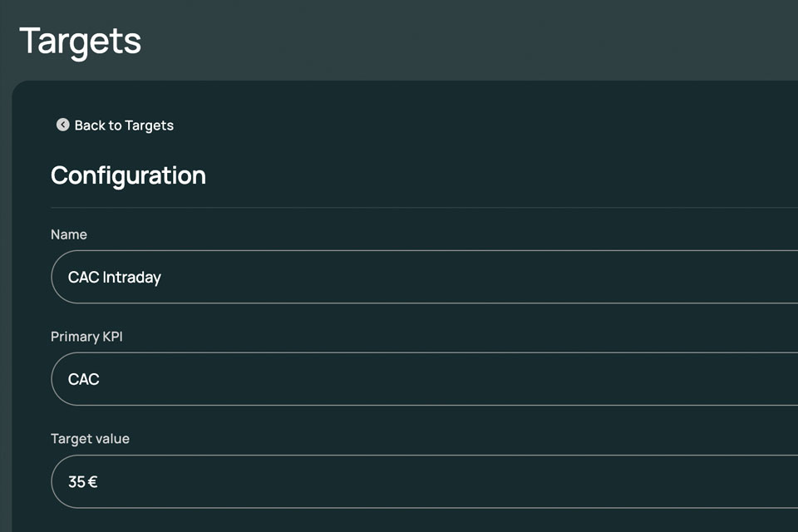The height and width of the screenshot is (532, 798).
Task: Click the word Targets in back link
Action: point(149,126)
